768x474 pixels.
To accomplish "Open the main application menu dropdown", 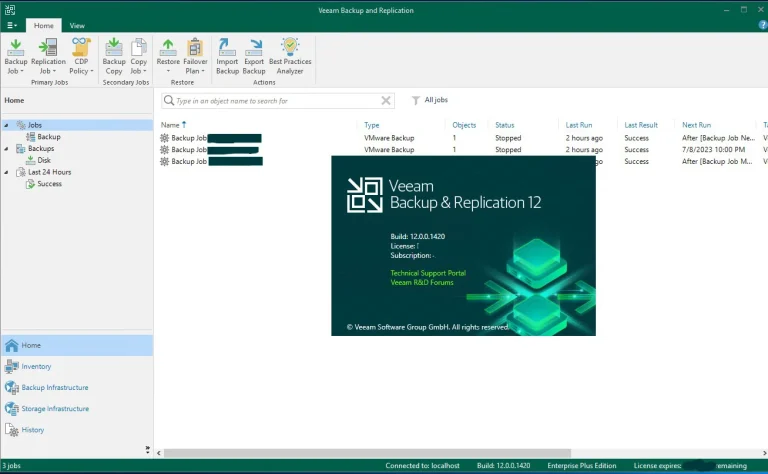I will click(x=12, y=25).
